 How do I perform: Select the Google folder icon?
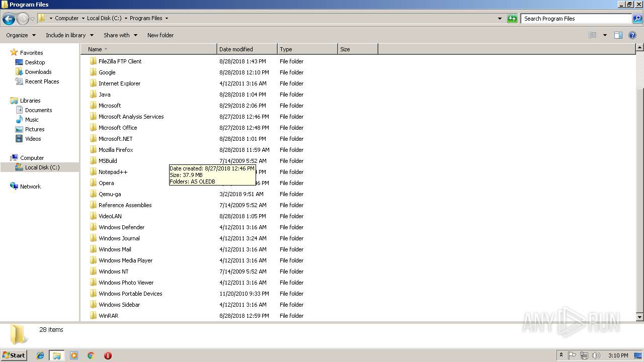pyautogui.click(x=93, y=72)
